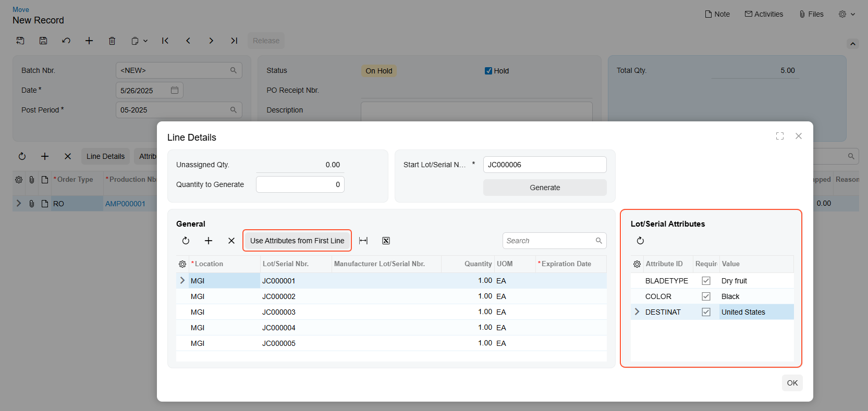This screenshot has height=411, width=868.
Task: Refresh the Lot/Serial Attributes panel
Action: click(x=640, y=241)
